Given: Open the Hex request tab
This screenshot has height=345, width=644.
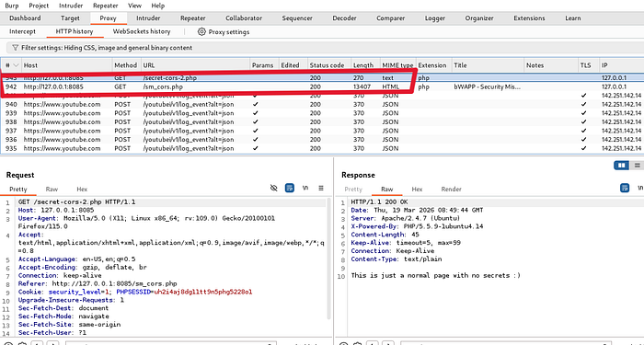Looking at the screenshot, I should [82, 190].
